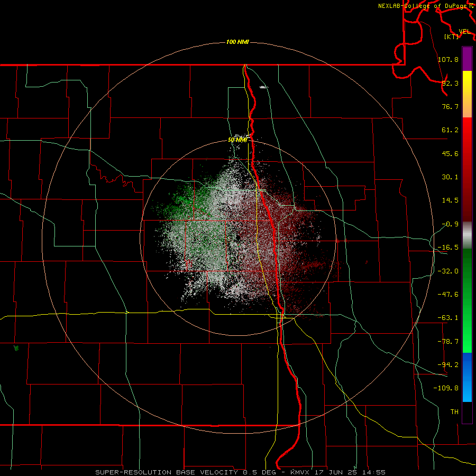Click the yellow-orange segment of the color bar
Screen dimensions: 476x476
tap(467, 94)
